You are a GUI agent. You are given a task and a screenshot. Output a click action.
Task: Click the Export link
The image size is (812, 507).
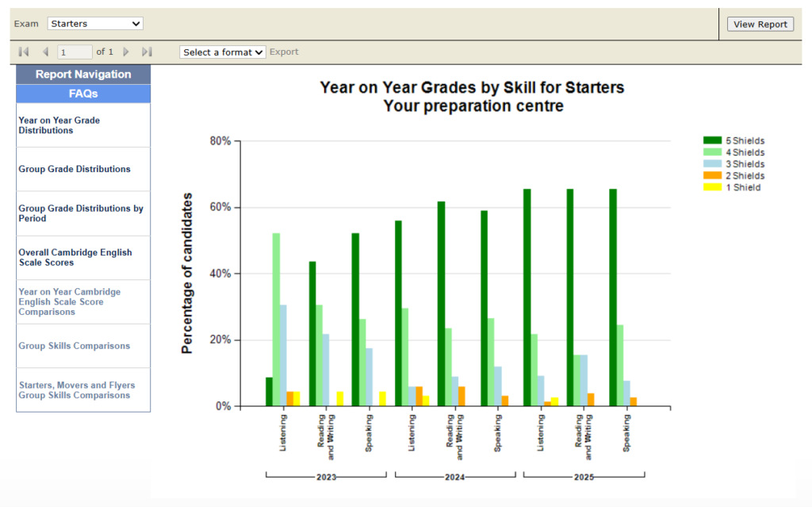(283, 51)
